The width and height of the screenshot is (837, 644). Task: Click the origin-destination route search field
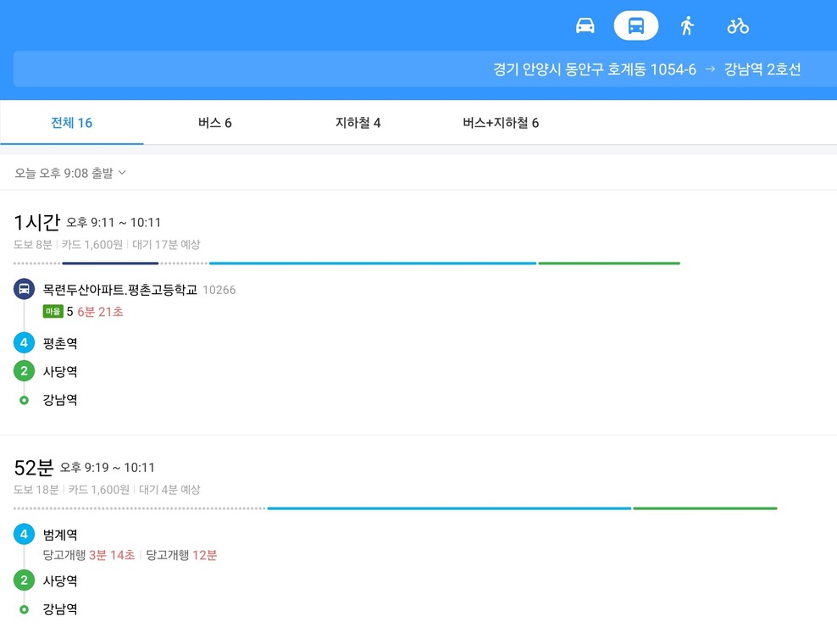(x=425, y=69)
